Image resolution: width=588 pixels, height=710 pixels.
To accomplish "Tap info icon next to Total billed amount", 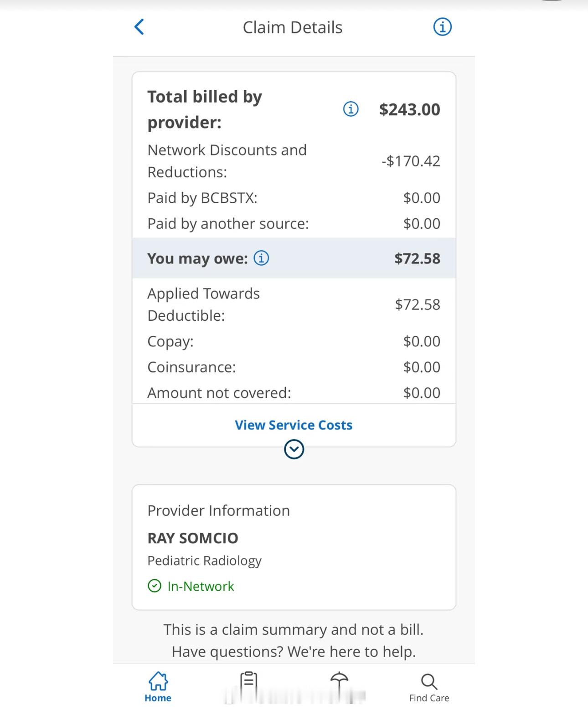I will [x=351, y=109].
